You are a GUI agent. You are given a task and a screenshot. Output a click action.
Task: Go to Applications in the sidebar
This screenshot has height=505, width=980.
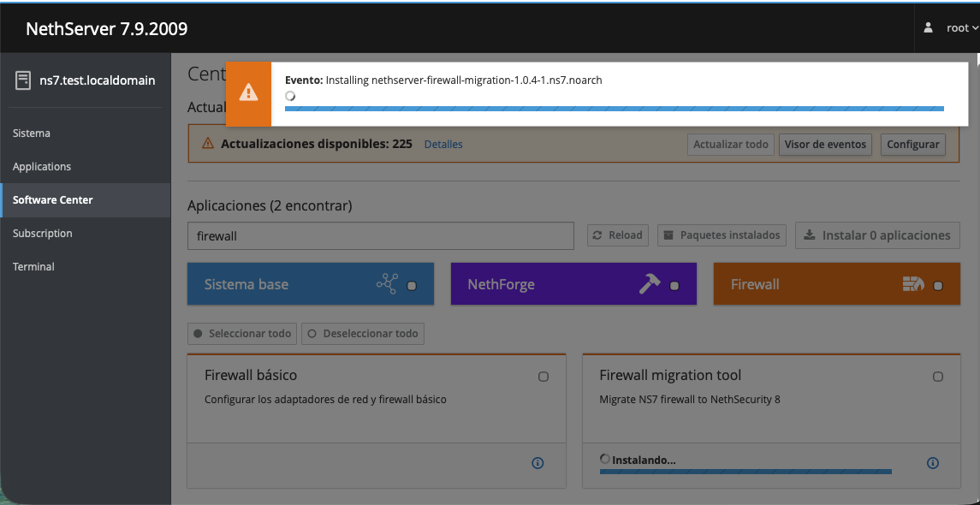42,167
